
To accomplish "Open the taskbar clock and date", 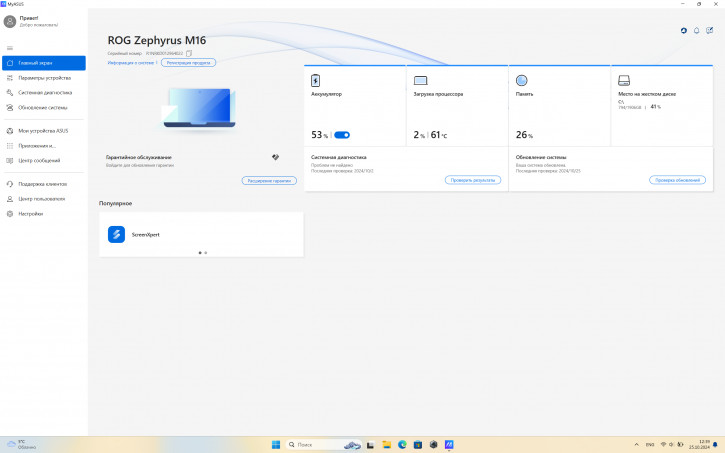I will 700,445.
